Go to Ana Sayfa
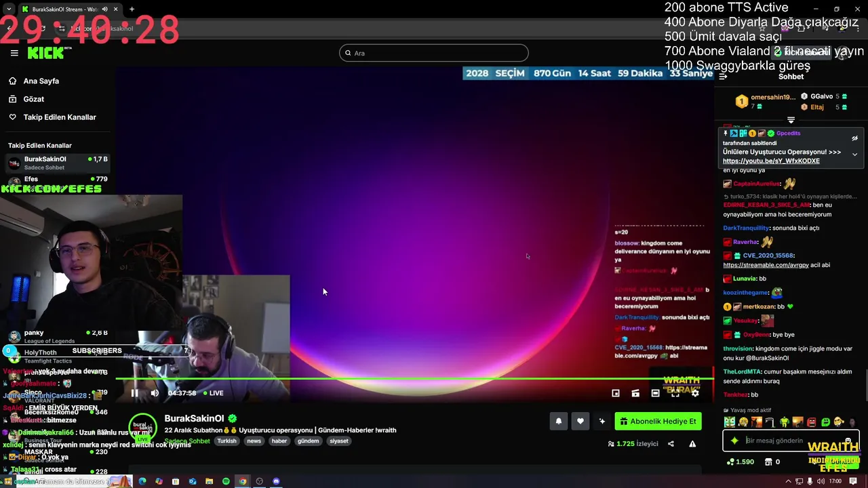This screenshot has width=868, height=488. (x=41, y=81)
